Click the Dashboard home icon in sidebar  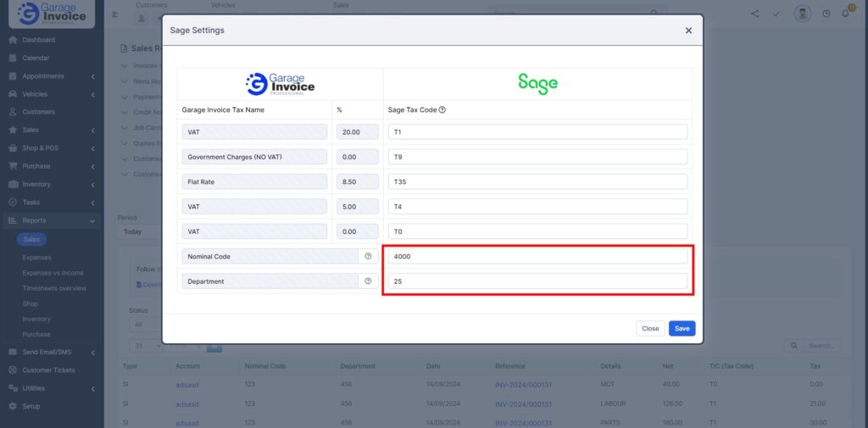click(13, 40)
